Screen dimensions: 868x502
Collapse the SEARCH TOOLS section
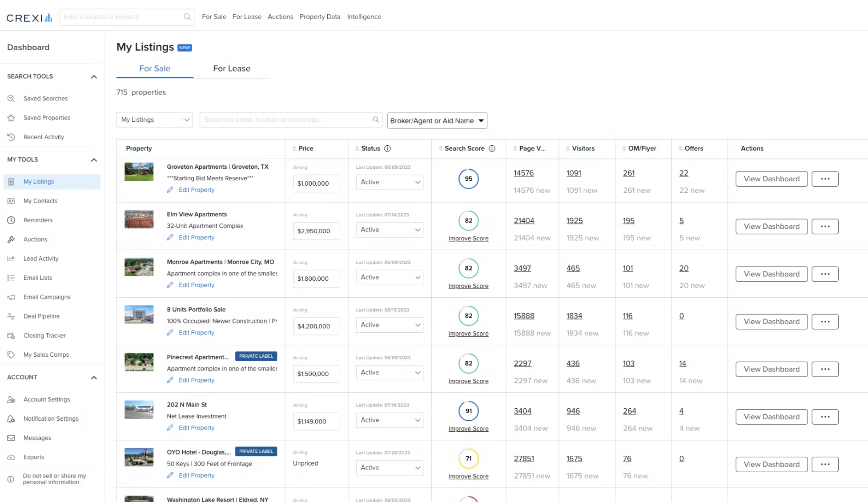[94, 77]
